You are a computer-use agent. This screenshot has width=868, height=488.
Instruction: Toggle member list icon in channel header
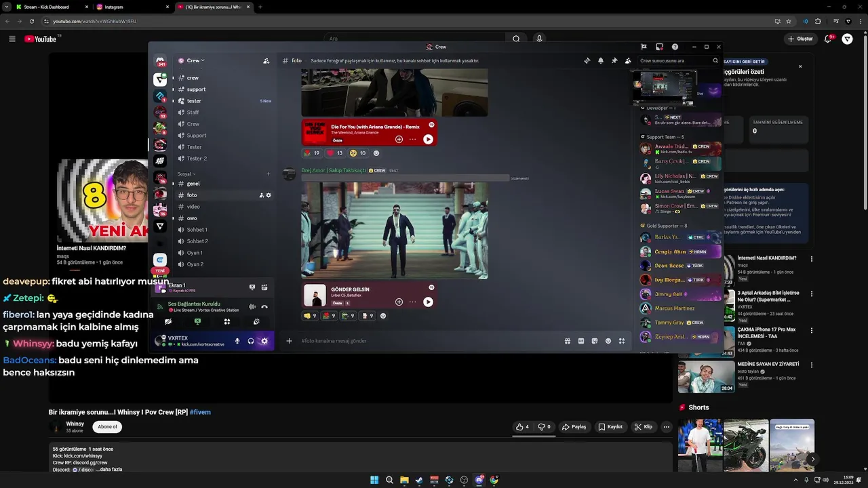(x=628, y=61)
